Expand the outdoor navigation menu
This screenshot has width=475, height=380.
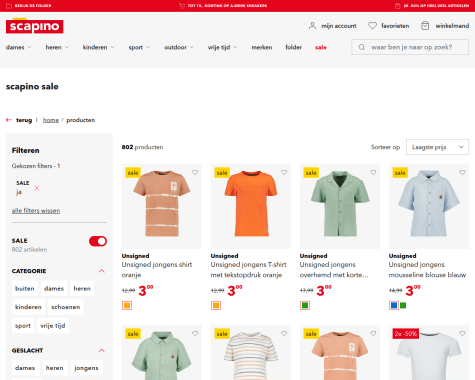[x=179, y=47]
